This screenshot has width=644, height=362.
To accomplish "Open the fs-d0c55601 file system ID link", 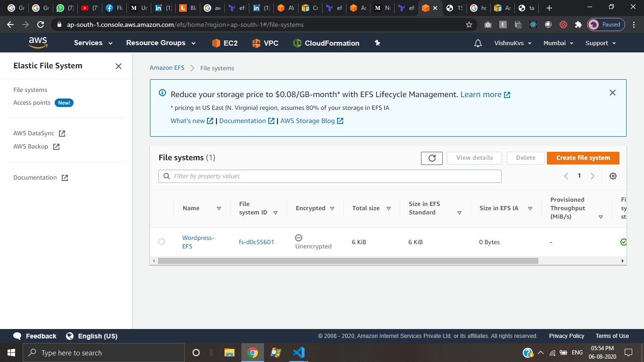I will tap(256, 242).
